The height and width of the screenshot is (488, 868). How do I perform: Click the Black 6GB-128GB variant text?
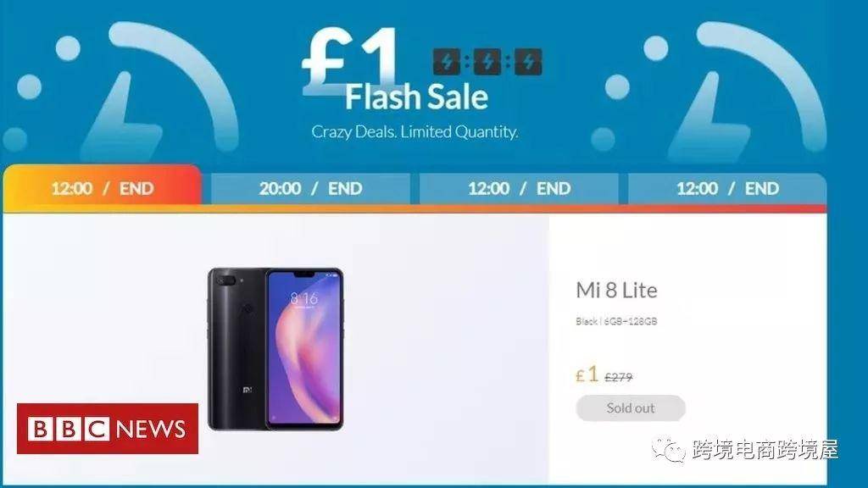[616, 321]
